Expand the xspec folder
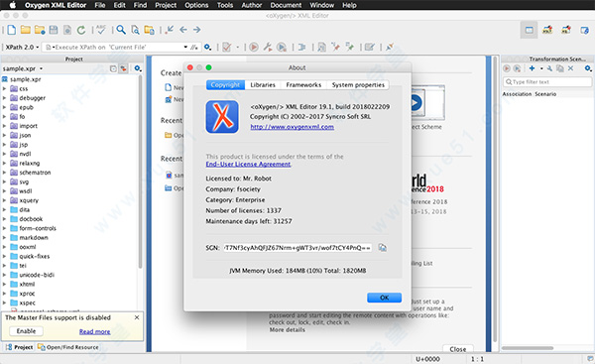Viewport: 595px width, 364px height. pos(5,303)
